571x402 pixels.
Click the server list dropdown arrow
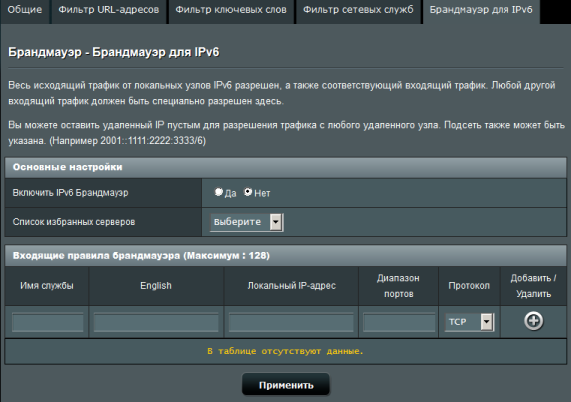tap(276, 222)
